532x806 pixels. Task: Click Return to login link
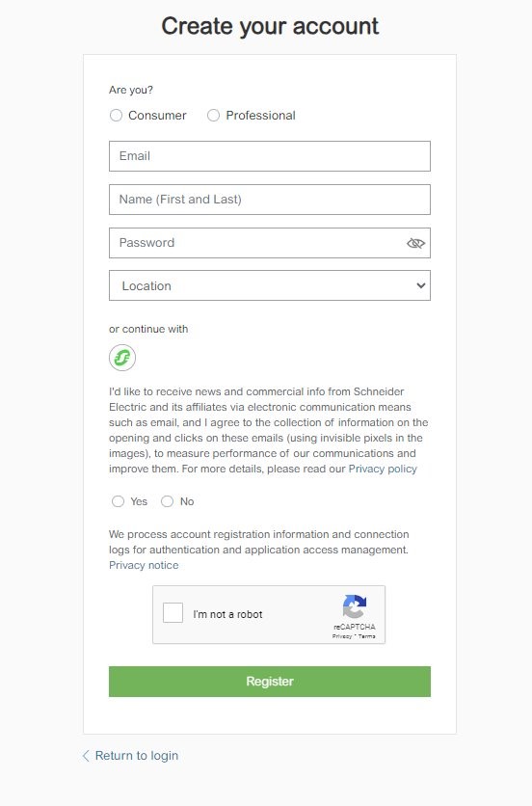click(137, 756)
